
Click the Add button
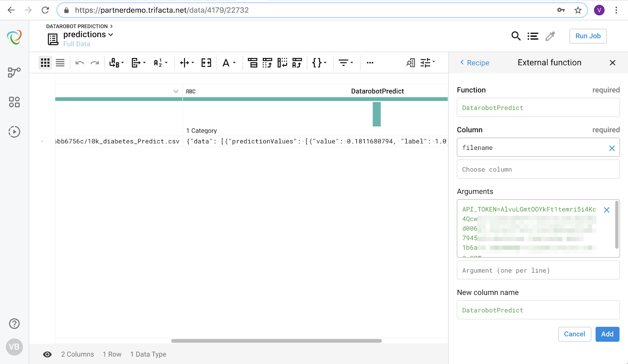coord(607,334)
